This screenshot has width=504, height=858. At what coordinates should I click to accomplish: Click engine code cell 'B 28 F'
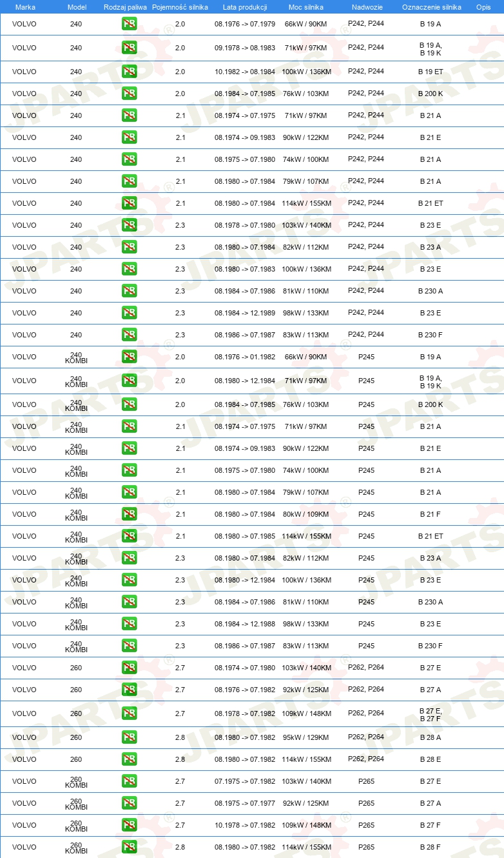431,847
